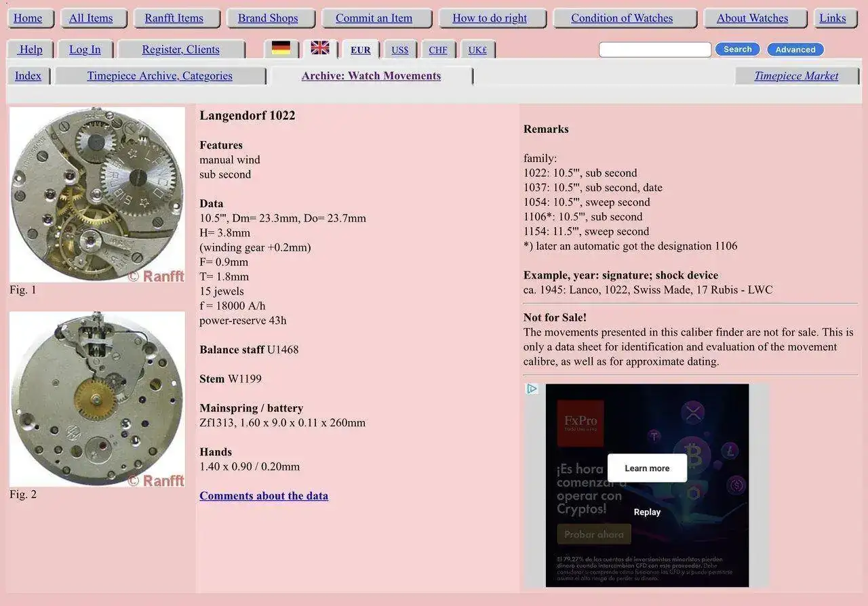Open the Help page
868x606 pixels.
pos(31,49)
